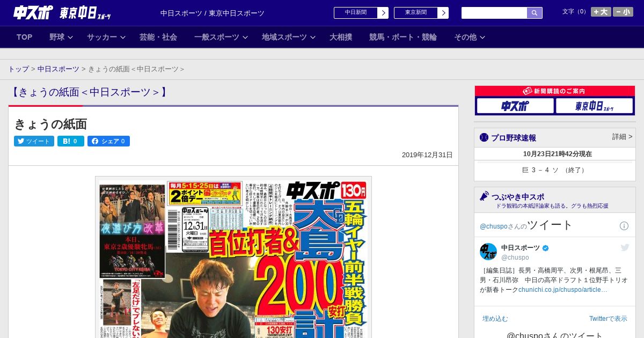
Task: Click inside the search input field
Action: [x=494, y=13]
